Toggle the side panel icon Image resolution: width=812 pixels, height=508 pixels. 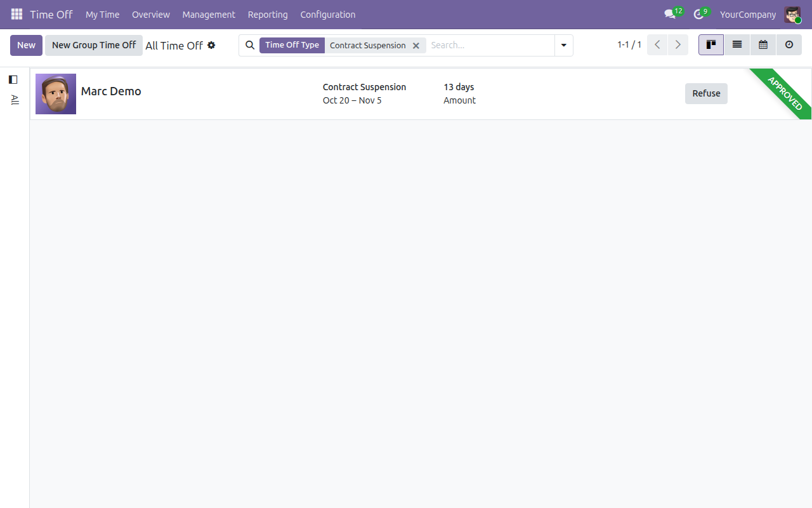click(13, 79)
